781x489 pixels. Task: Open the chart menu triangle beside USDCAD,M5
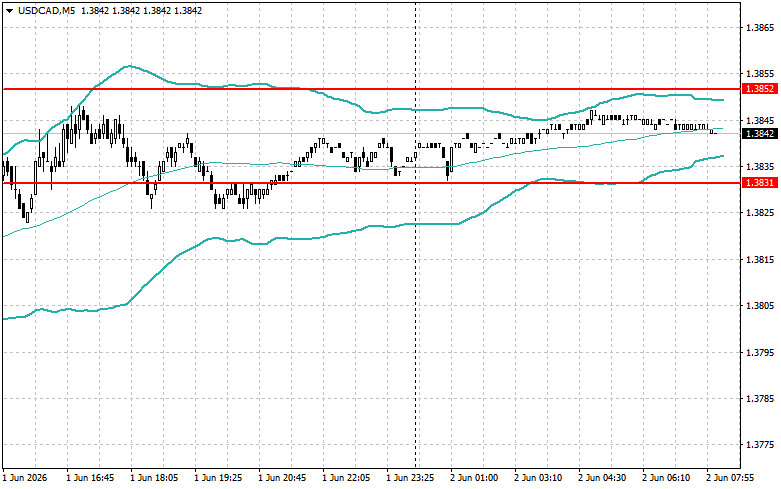pyautogui.click(x=9, y=11)
